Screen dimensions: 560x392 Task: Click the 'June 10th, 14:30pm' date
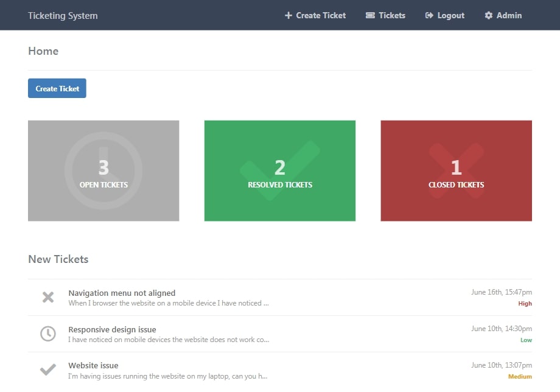(x=502, y=329)
